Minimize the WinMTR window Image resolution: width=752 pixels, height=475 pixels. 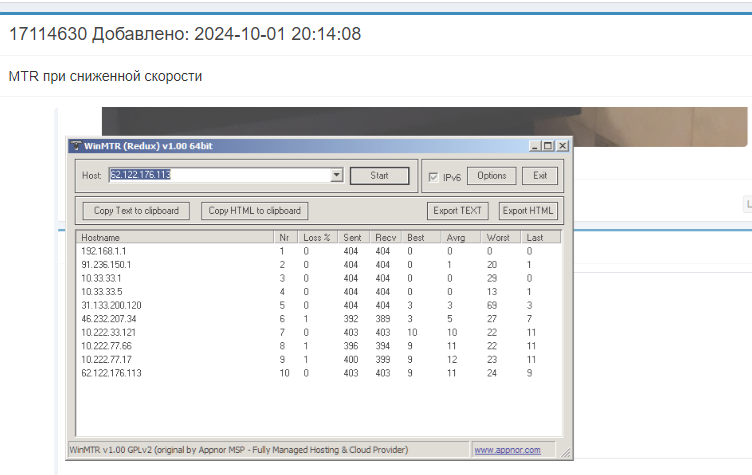536,146
